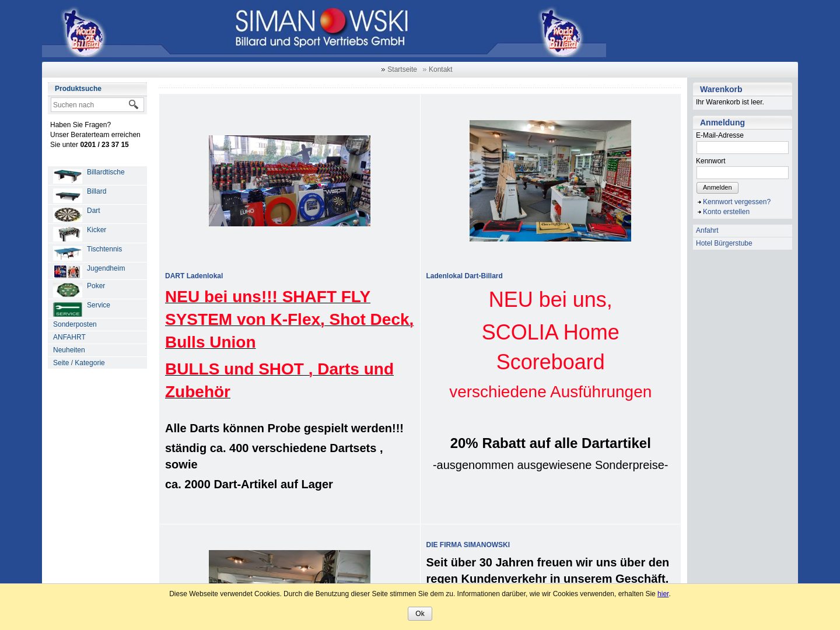Click DART Ladenlokal heading
Screen dimensions: 840x630
tap(194, 276)
